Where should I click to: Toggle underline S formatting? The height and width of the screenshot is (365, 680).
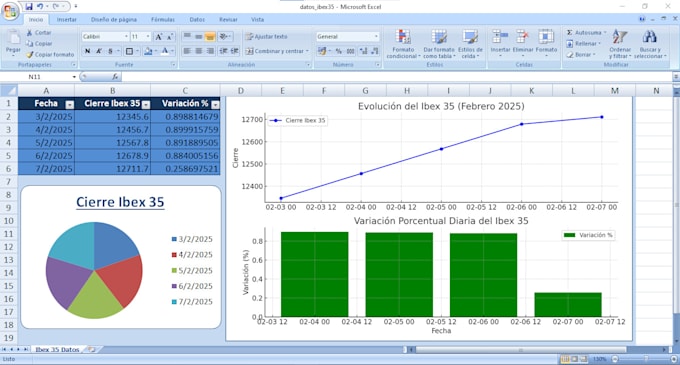click(x=110, y=51)
